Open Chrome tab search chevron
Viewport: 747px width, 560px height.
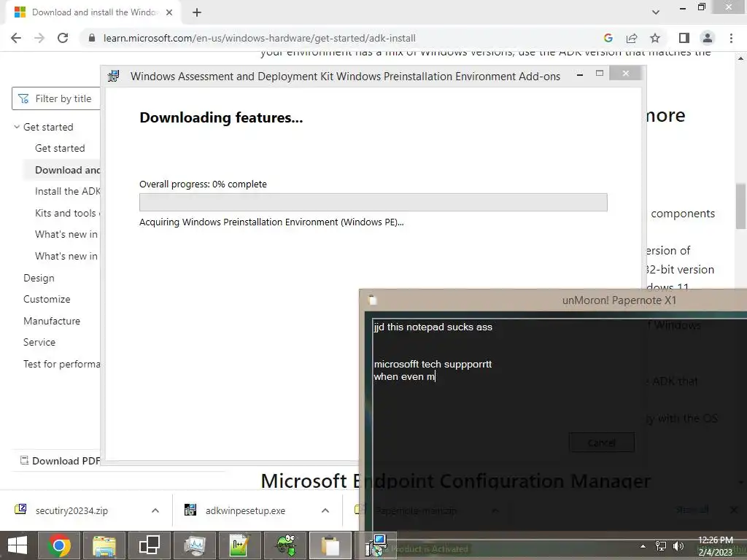point(656,12)
